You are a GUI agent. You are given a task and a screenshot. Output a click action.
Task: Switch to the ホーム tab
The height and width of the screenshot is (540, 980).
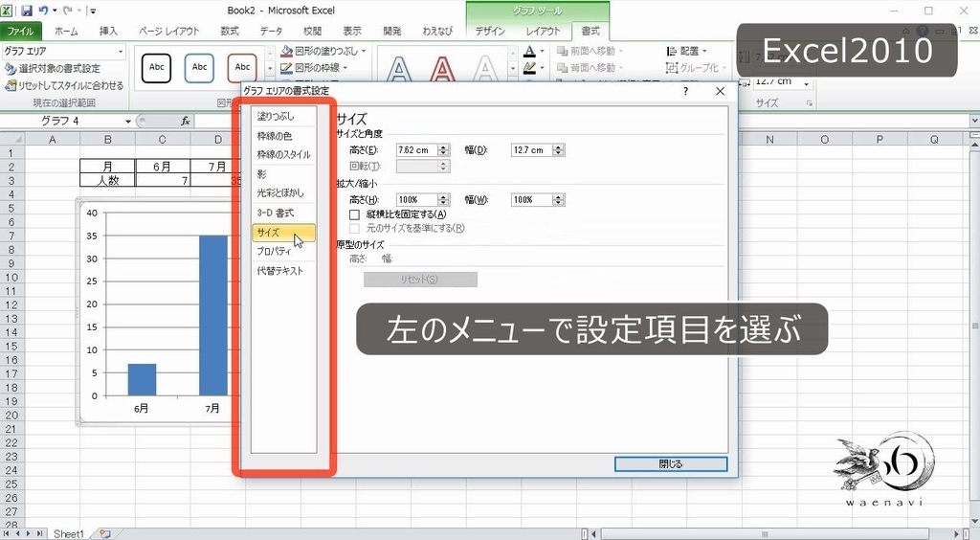(66, 31)
